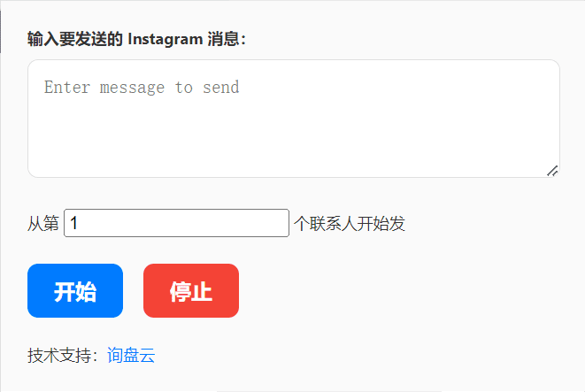This screenshot has height=392, width=585.
Task: Click the 输入要发送的 Instagram 消息 heading label
Action: (136, 39)
